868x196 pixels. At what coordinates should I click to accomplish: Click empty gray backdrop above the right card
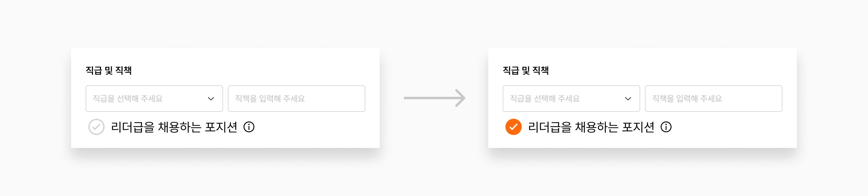point(642,23)
